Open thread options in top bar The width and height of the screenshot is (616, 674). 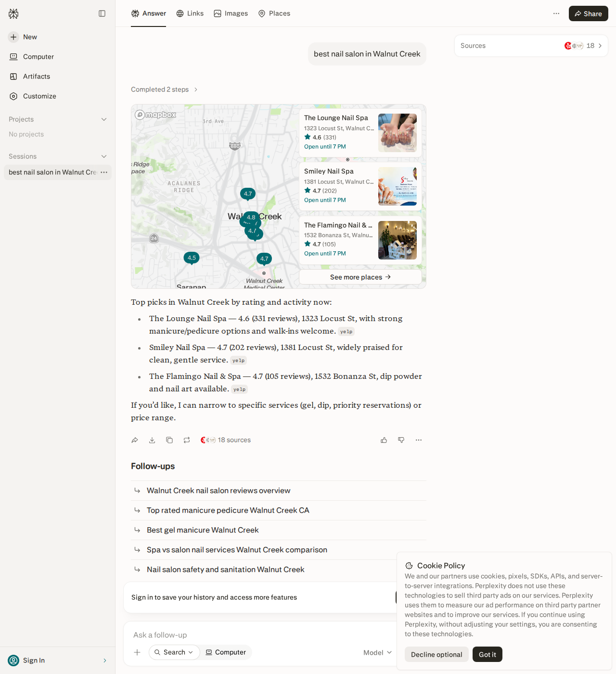click(x=556, y=13)
